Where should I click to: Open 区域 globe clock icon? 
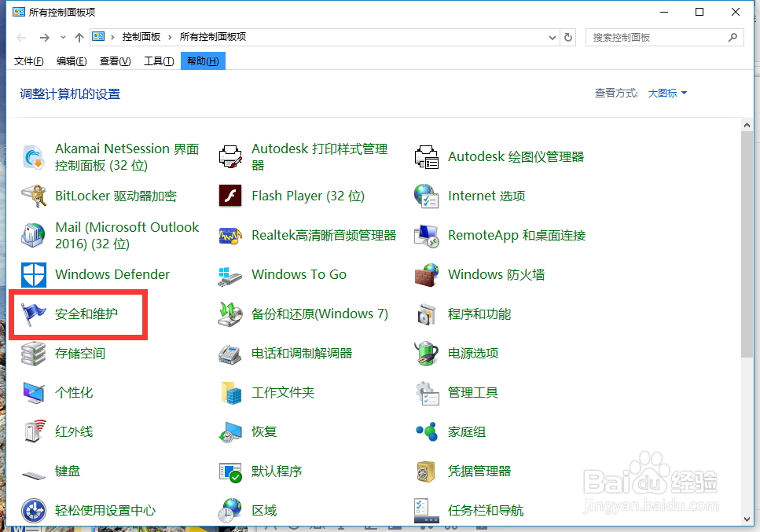230,511
